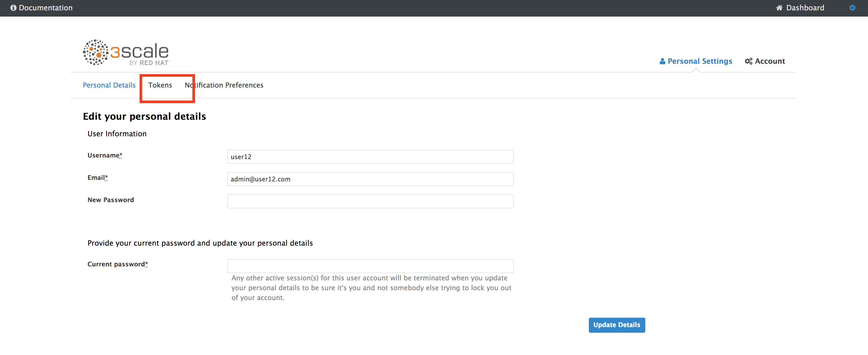Focus the New Password field
The height and width of the screenshot is (355, 868).
(x=370, y=201)
